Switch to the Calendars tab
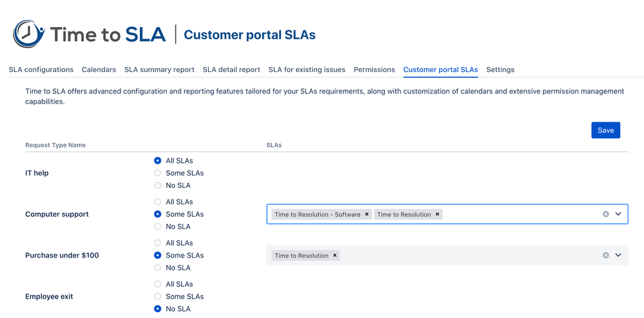The width and height of the screenshot is (644, 318). coord(99,70)
